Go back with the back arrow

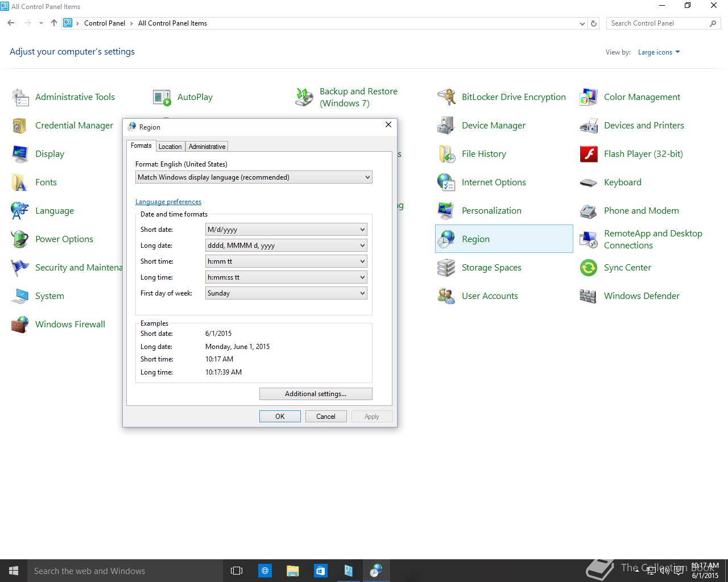[x=11, y=23]
